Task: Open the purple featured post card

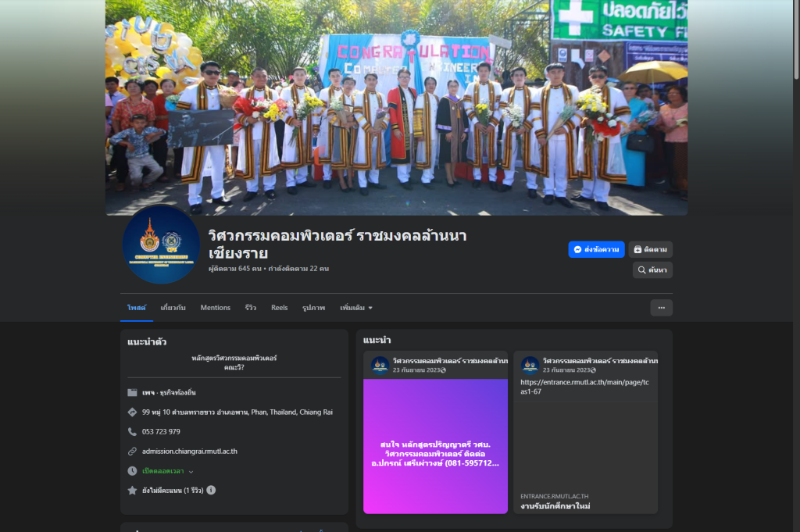Action: (435, 446)
